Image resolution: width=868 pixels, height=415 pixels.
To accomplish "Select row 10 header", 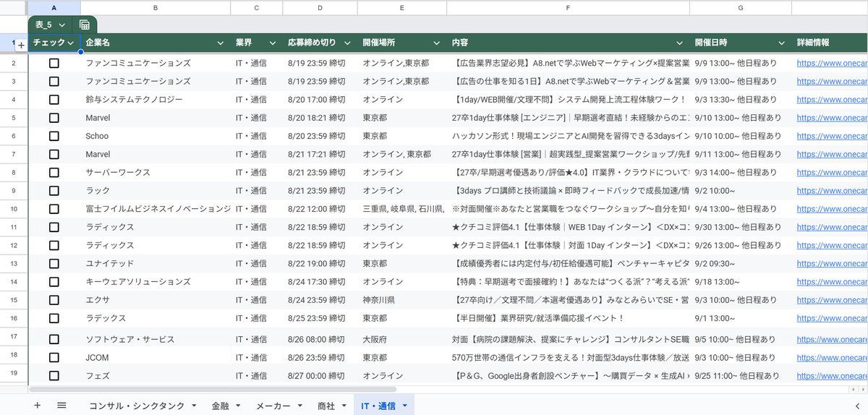I will click(14, 208).
